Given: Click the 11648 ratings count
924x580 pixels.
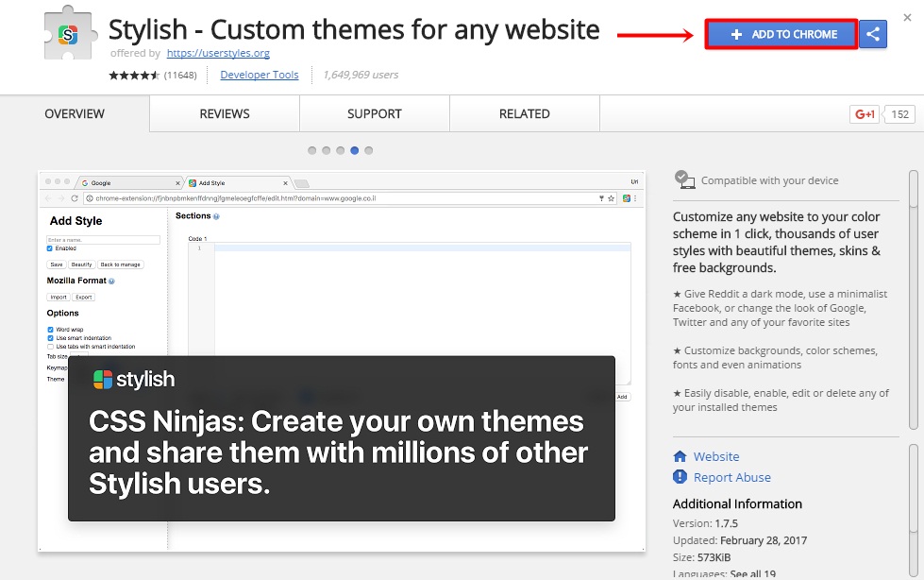Looking at the screenshot, I should tap(179, 74).
